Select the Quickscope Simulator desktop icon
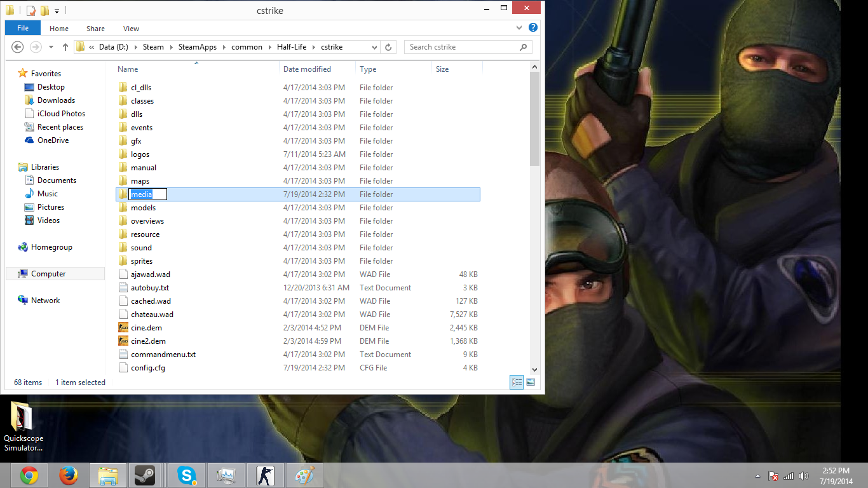Screen dimensions: 868x488 24,427
